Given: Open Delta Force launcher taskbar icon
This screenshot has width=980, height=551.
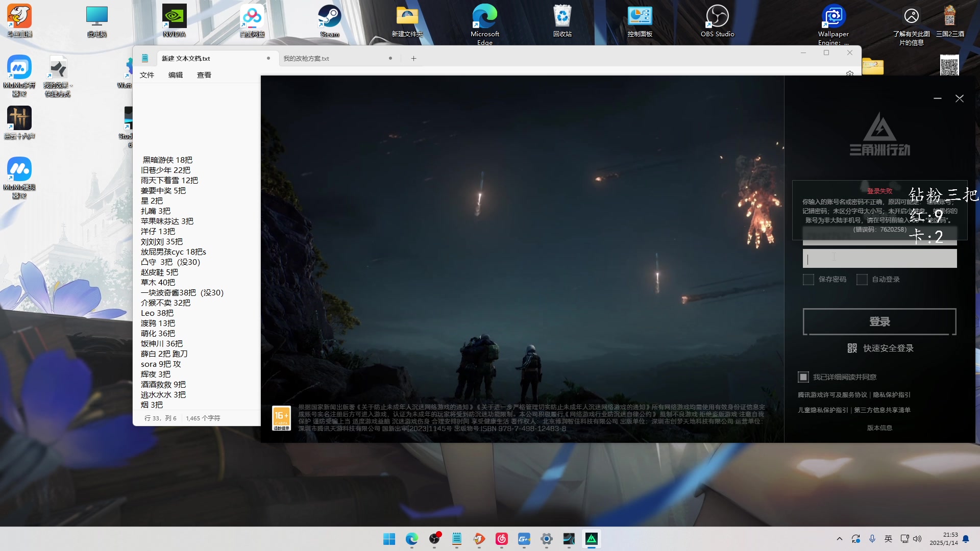Looking at the screenshot, I should point(592,539).
